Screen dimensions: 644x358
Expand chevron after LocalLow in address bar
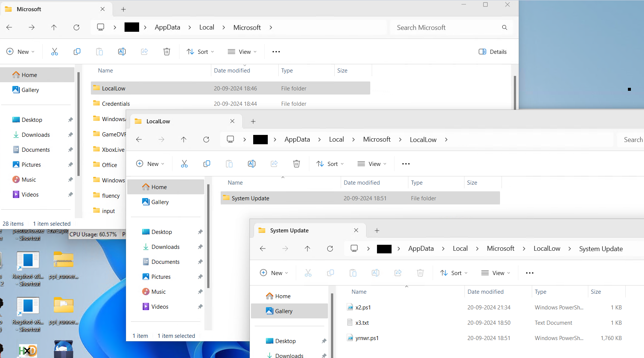pos(446,139)
